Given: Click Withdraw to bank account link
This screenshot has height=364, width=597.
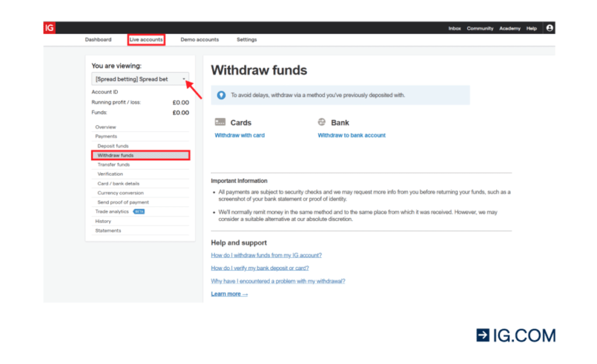Looking at the screenshot, I should click(x=352, y=135).
